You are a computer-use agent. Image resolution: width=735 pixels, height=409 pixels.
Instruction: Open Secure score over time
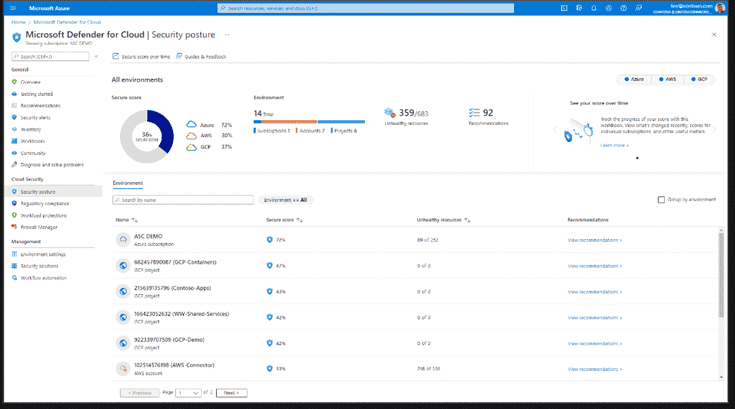point(141,57)
